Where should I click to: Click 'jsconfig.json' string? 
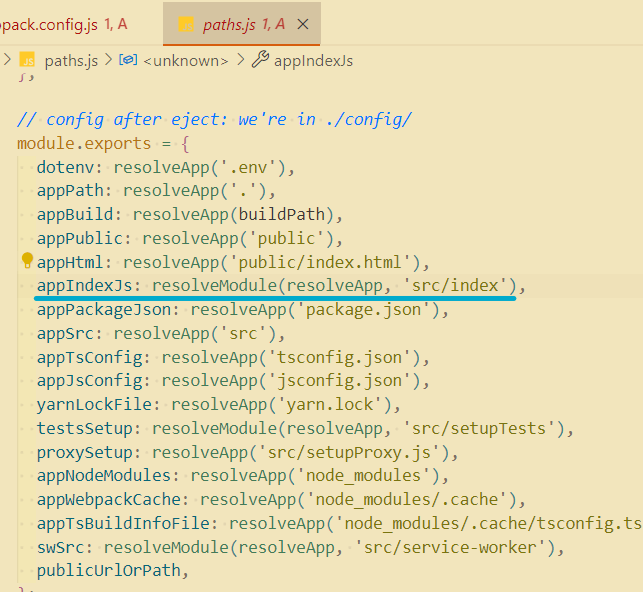click(x=339, y=381)
